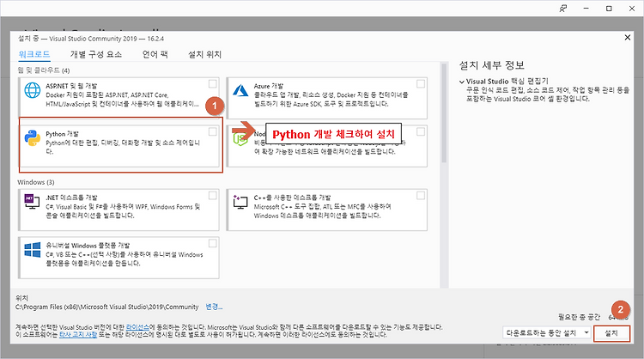Select the .NET 데스크톱 개발 title text
Viewport: 644px width, 359px height.
click(x=71, y=198)
